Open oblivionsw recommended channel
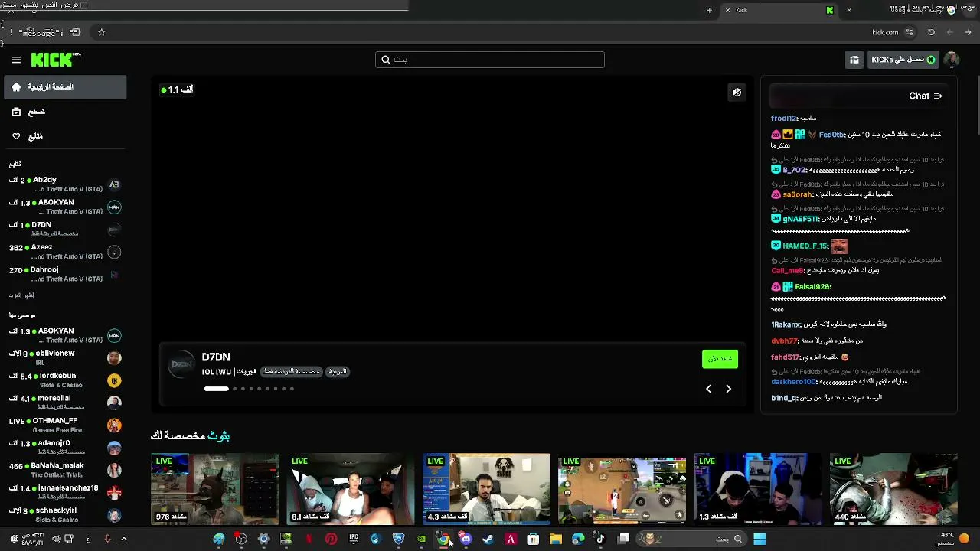Screen dimensions: 980x551 click(65, 357)
